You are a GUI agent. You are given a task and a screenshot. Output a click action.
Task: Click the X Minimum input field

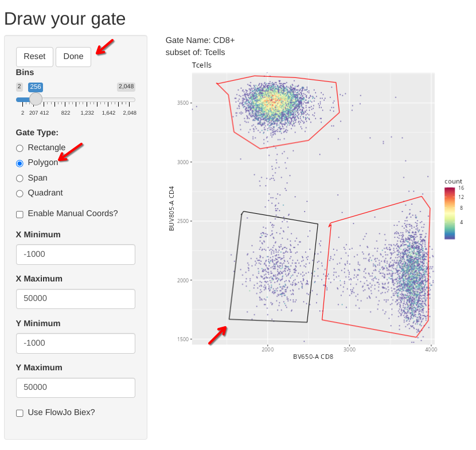coord(76,255)
